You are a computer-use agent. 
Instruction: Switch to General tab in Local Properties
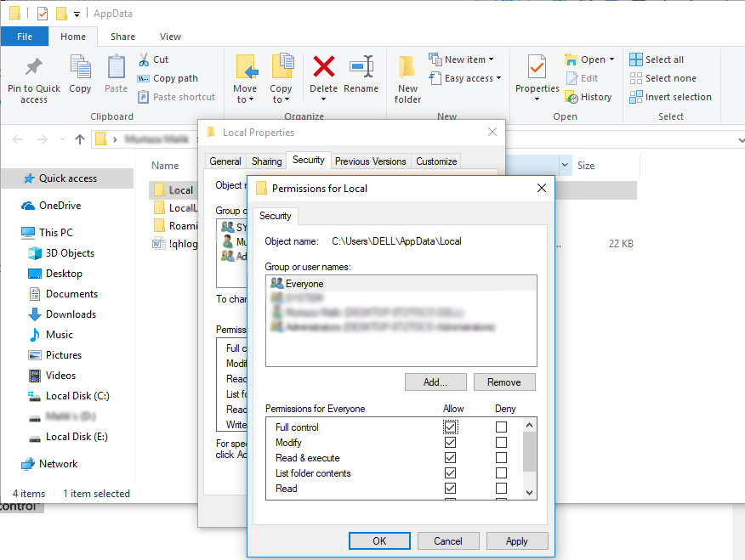(225, 161)
